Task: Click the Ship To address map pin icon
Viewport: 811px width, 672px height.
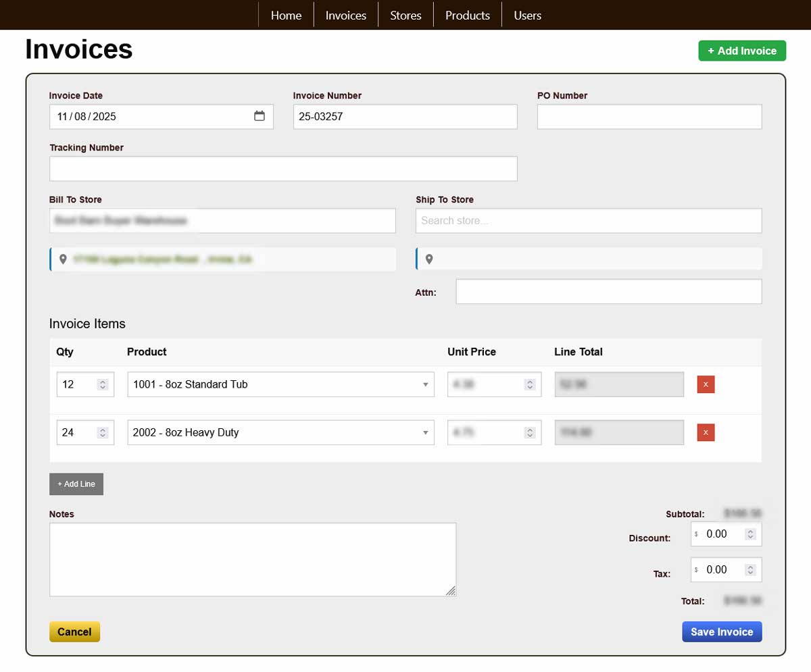Action: point(429,259)
